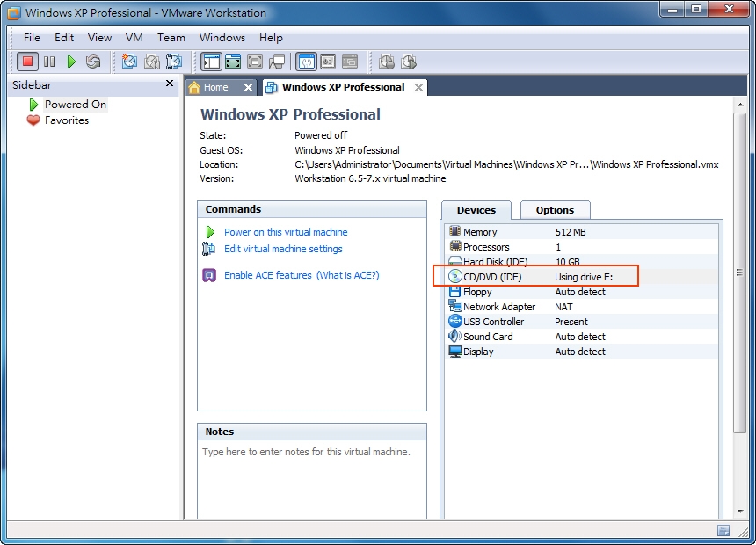
Task: Click the summary scrollbar up arrow
Action: pos(739,105)
